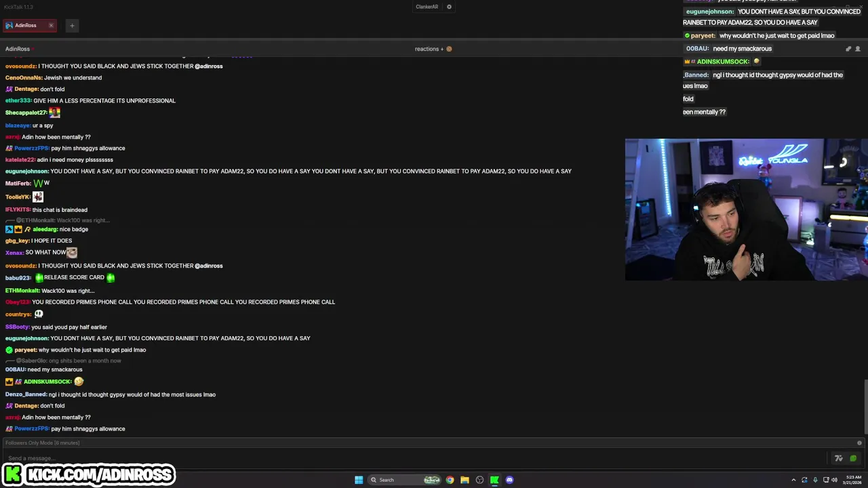The height and width of the screenshot is (488, 868).
Task: Click the webcam stream overlay
Action: 746,209
